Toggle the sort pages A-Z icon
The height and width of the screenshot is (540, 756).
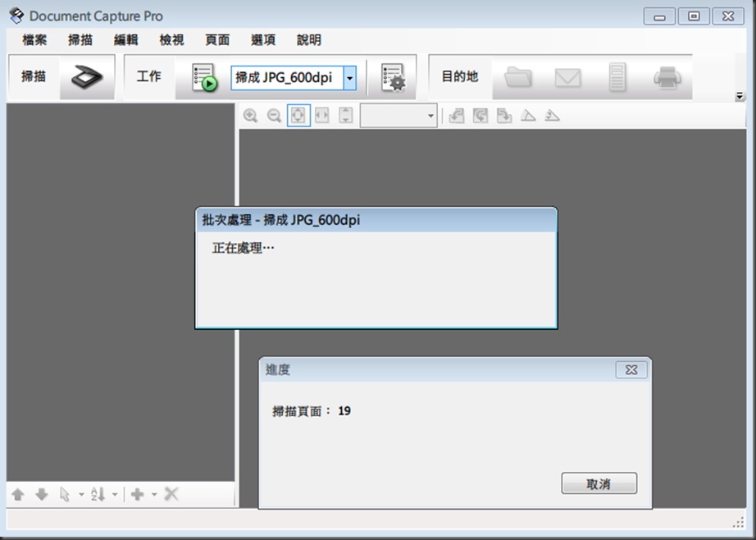tap(99, 494)
